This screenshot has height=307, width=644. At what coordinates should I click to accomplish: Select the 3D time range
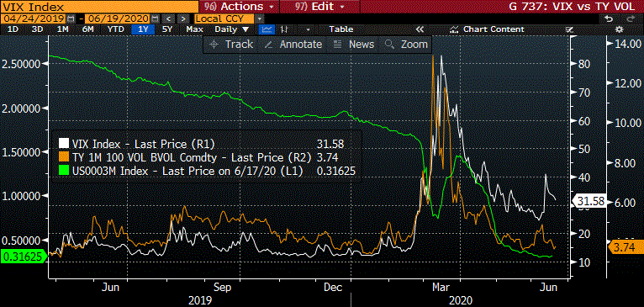pyautogui.click(x=37, y=29)
